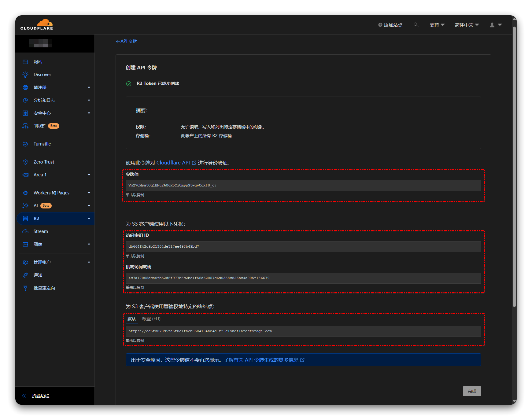Expand the 分析和日志 submenu arrow
Image resolution: width=532 pixels, height=420 pixels.
pyautogui.click(x=89, y=100)
